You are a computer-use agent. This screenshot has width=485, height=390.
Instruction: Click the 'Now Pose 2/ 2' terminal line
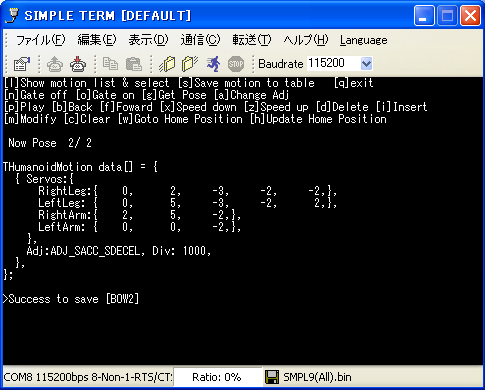[50, 143]
